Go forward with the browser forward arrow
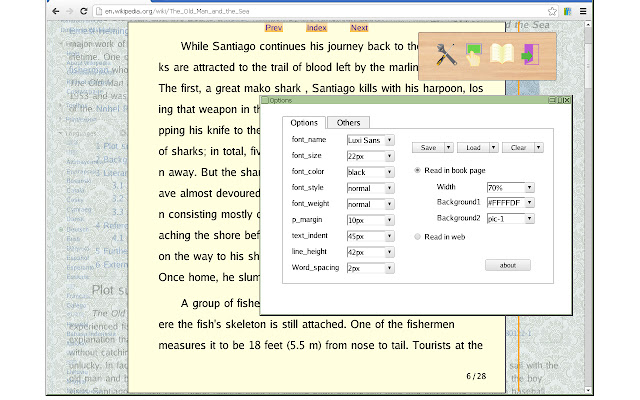The height and width of the screenshot is (400, 640). click(70, 11)
